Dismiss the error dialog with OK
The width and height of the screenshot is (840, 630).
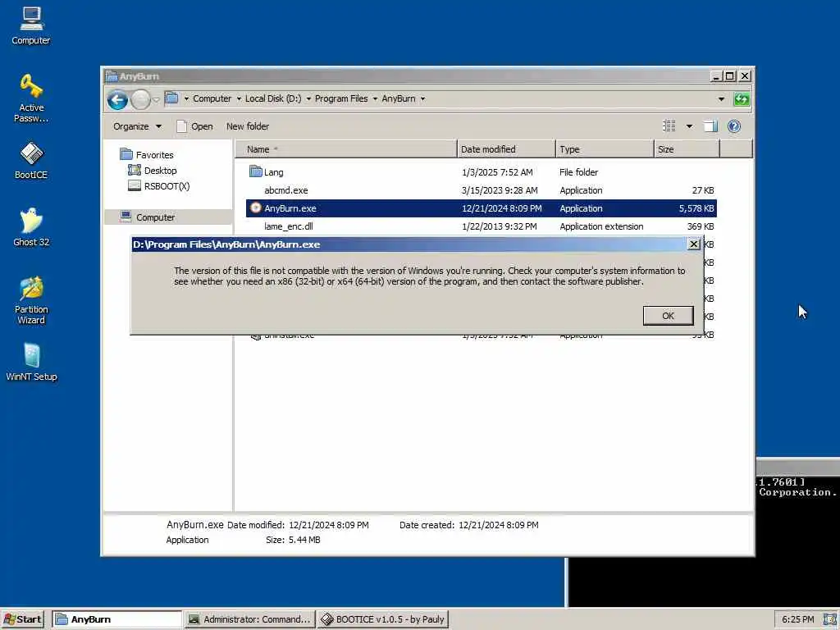point(668,316)
